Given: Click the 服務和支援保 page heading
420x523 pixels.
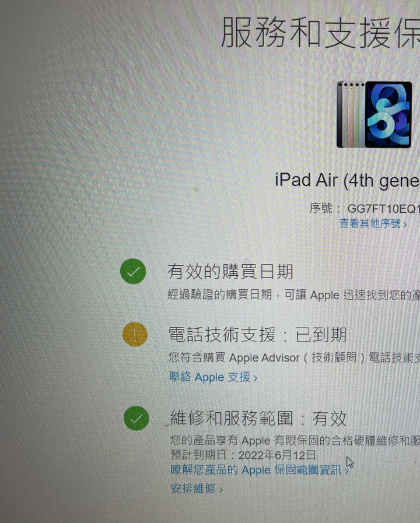Looking at the screenshot, I should coord(320,33).
